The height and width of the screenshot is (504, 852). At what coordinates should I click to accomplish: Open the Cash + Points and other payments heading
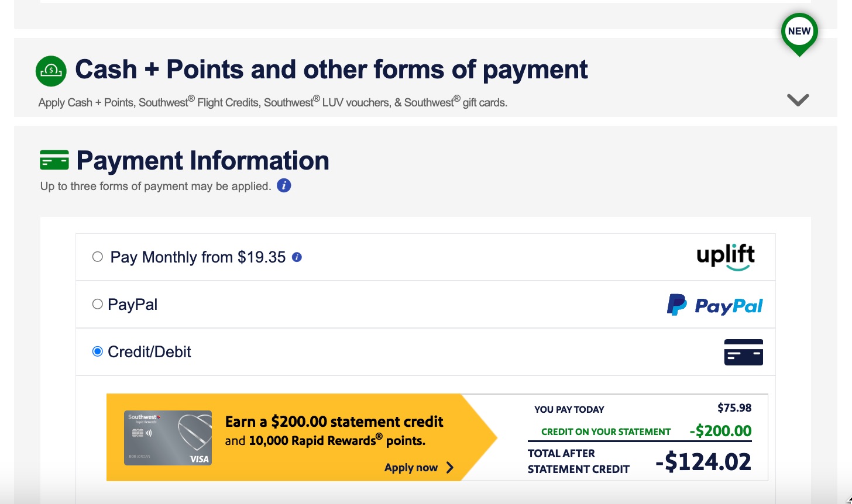pyautogui.click(x=331, y=69)
